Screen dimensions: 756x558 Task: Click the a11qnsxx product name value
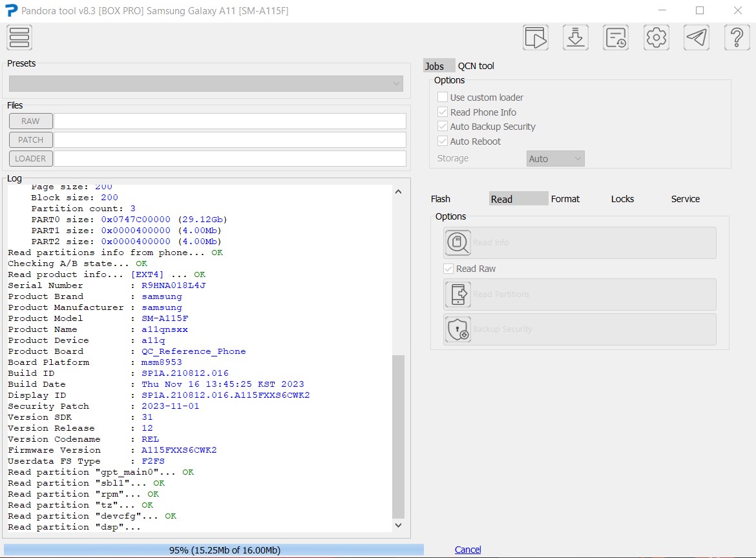click(x=164, y=329)
